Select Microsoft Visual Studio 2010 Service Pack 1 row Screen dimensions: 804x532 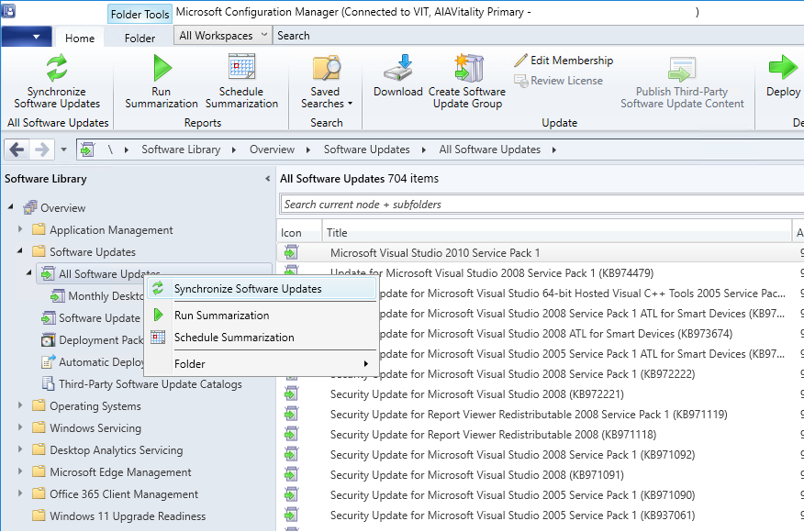point(541,252)
